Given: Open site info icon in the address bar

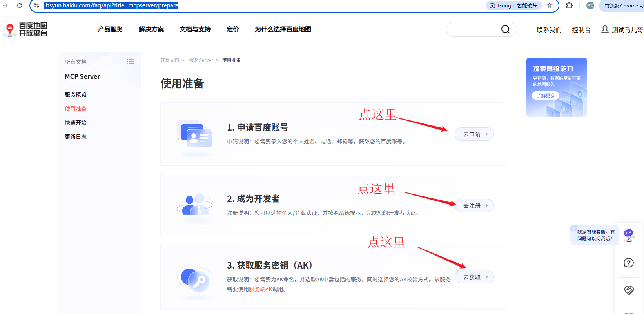Looking at the screenshot, I should 36,5.
